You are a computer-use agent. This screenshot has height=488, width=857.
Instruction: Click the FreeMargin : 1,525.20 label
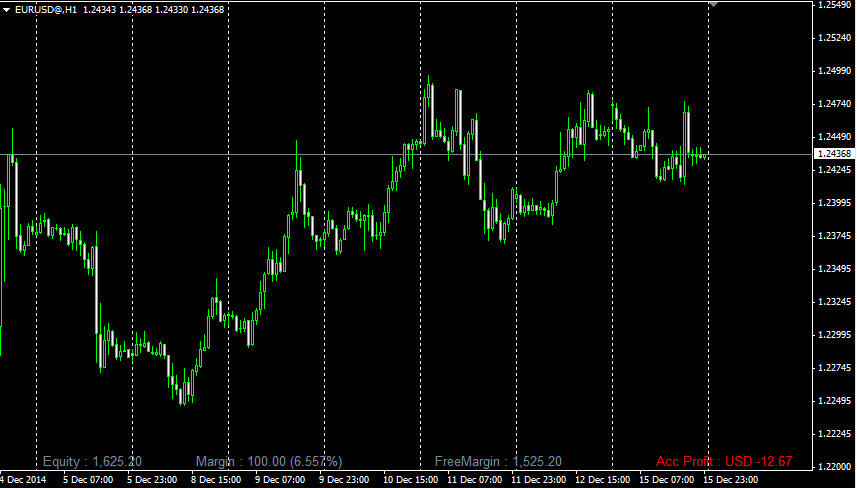click(x=498, y=462)
